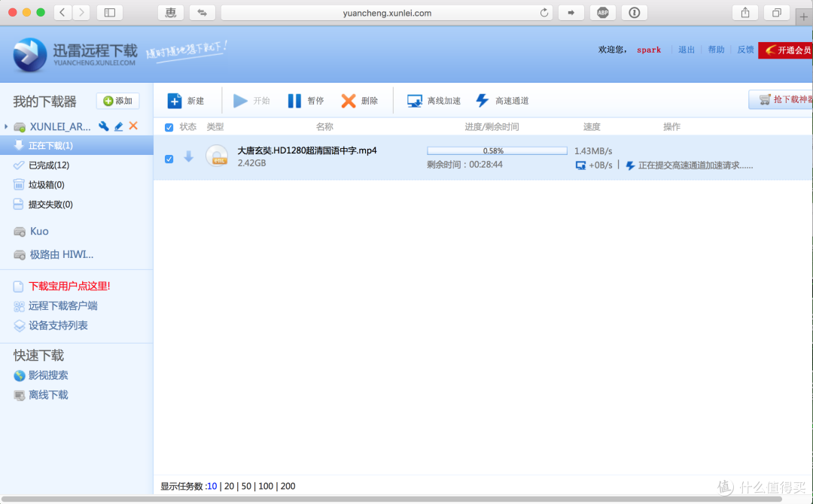
Task: Click the Xunlei bird logo
Action: (x=29, y=54)
